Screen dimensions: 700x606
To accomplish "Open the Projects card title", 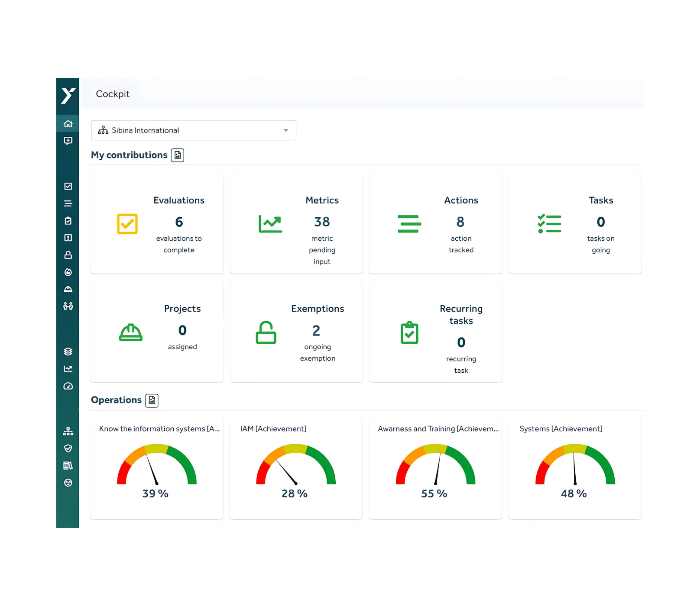I will pos(182,309).
